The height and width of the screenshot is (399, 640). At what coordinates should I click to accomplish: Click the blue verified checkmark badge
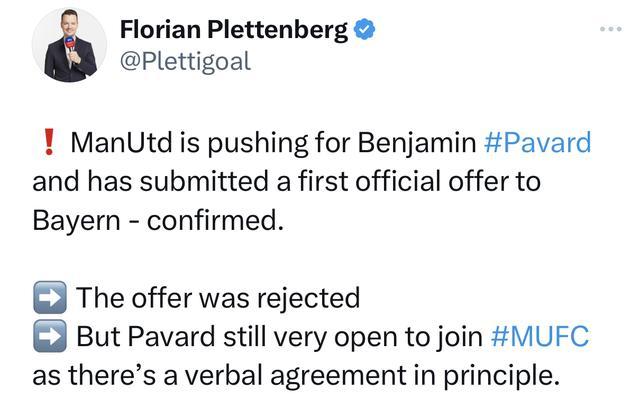pos(364,29)
